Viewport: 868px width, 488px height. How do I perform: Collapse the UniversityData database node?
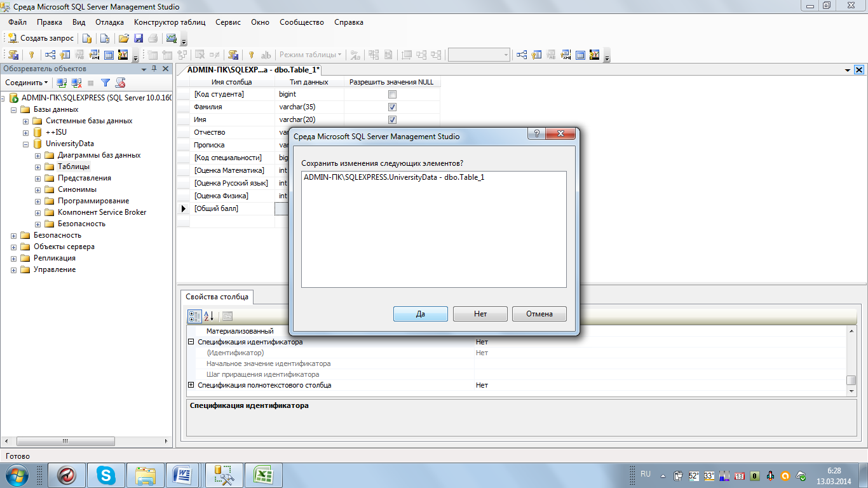pos(25,144)
